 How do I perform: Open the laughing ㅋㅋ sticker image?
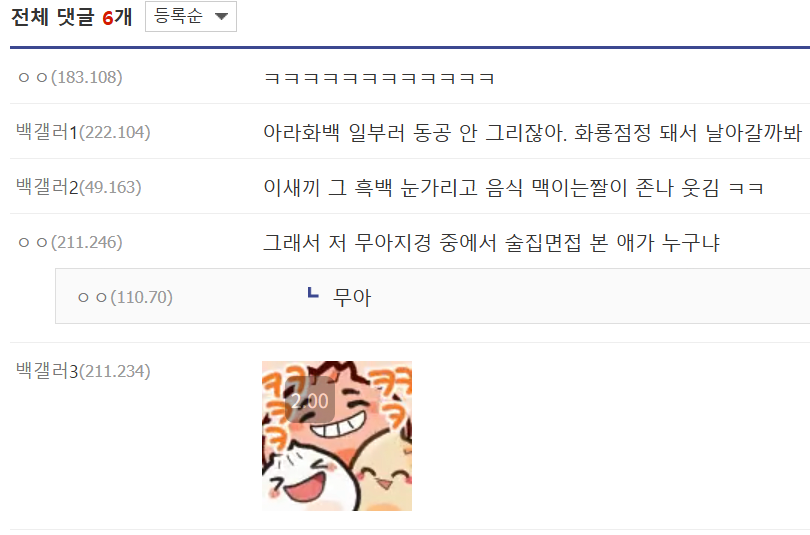point(337,436)
